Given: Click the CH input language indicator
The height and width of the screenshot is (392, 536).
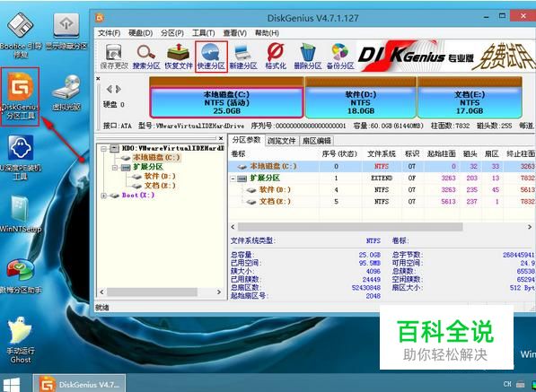Looking at the screenshot, I should coord(507,384).
